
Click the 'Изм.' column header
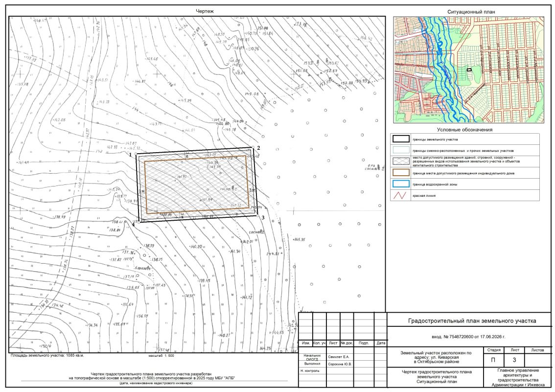click(x=306, y=343)
